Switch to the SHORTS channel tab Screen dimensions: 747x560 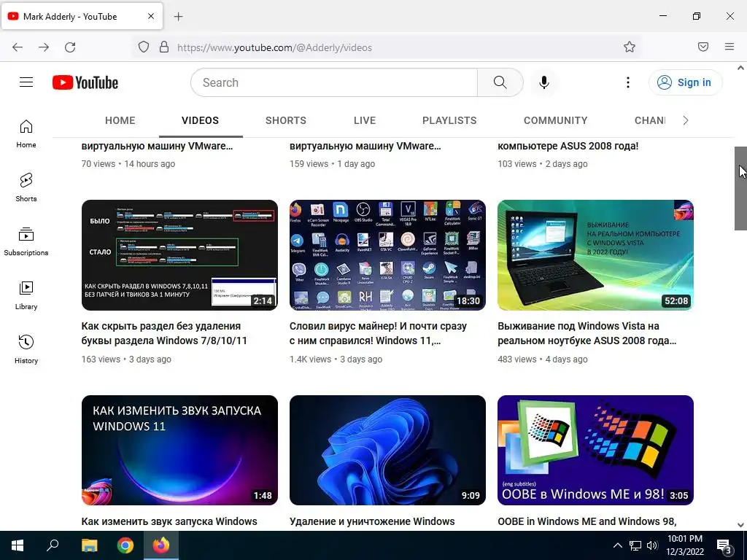click(286, 120)
